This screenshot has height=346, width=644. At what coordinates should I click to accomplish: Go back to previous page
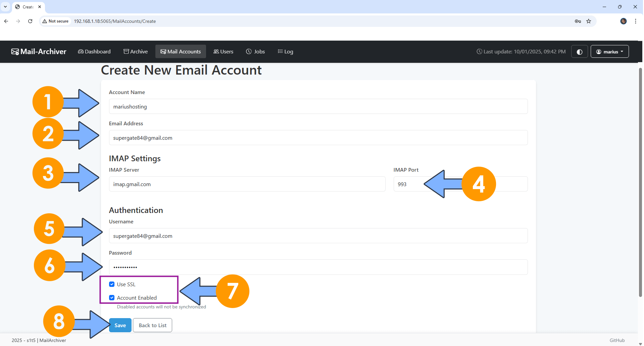click(x=6, y=21)
